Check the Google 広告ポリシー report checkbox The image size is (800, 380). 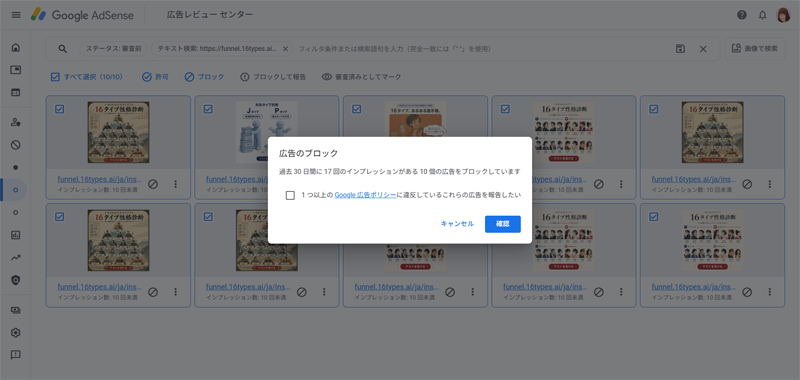coord(290,195)
